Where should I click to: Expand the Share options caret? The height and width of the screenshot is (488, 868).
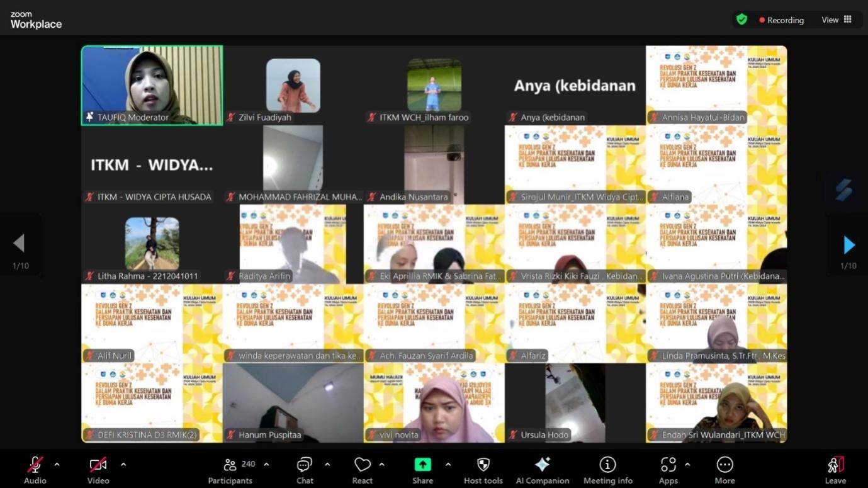(448, 465)
